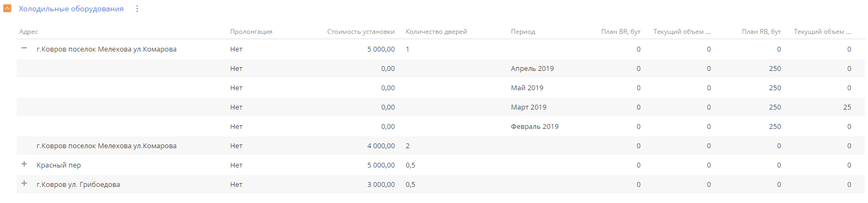Sort by the Пролонгация column header
868x203 pixels.
[251, 32]
